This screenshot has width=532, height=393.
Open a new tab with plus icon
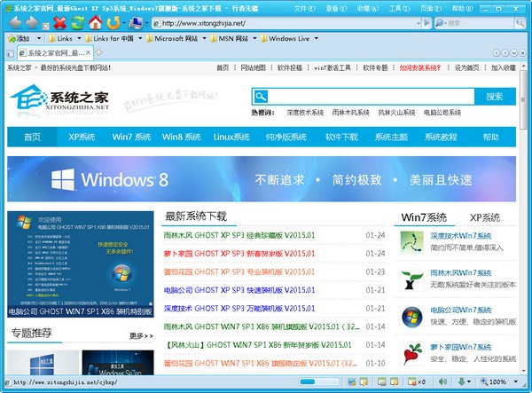pos(98,52)
